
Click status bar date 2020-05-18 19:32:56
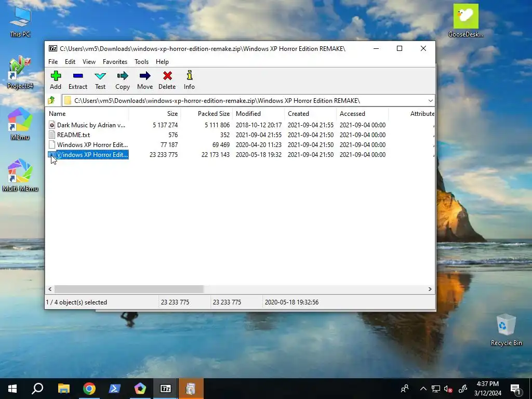pos(291,302)
